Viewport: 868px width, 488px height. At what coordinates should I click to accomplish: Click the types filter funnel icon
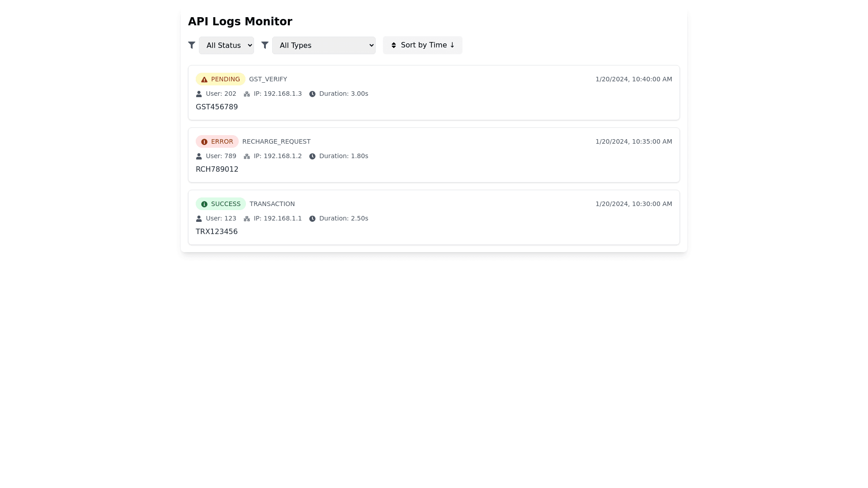pyautogui.click(x=265, y=45)
